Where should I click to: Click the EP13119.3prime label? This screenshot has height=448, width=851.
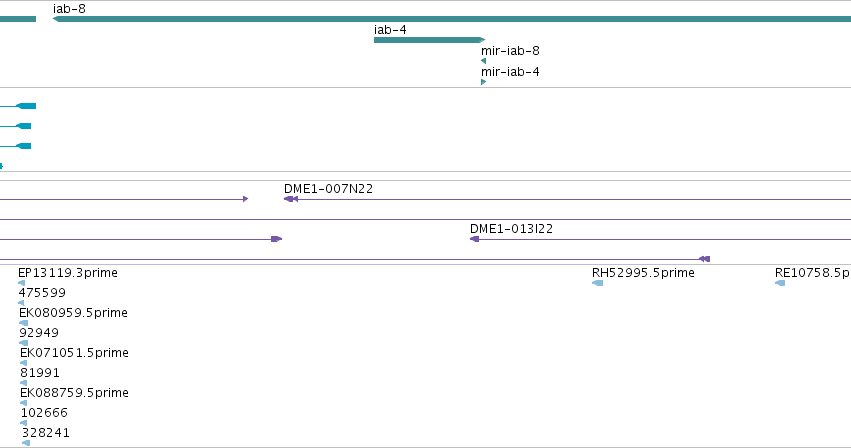(68, 273)
